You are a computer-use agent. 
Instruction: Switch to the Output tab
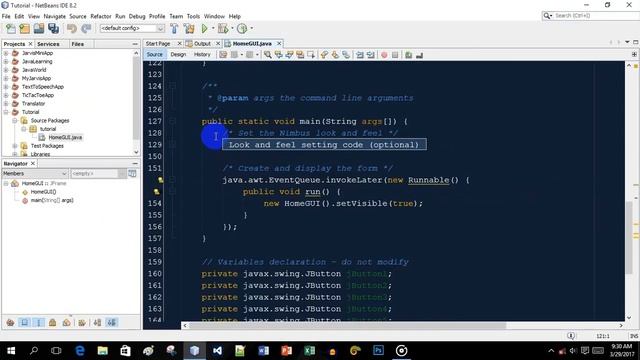[202, 44]
